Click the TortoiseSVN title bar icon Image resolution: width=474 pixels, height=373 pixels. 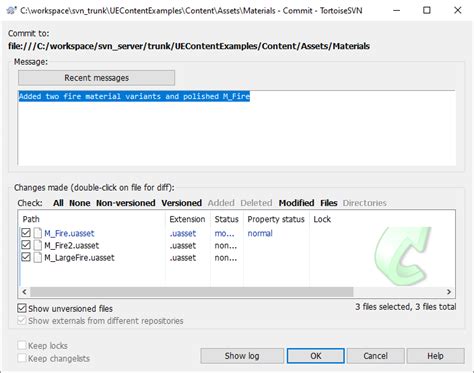[11, 10]
